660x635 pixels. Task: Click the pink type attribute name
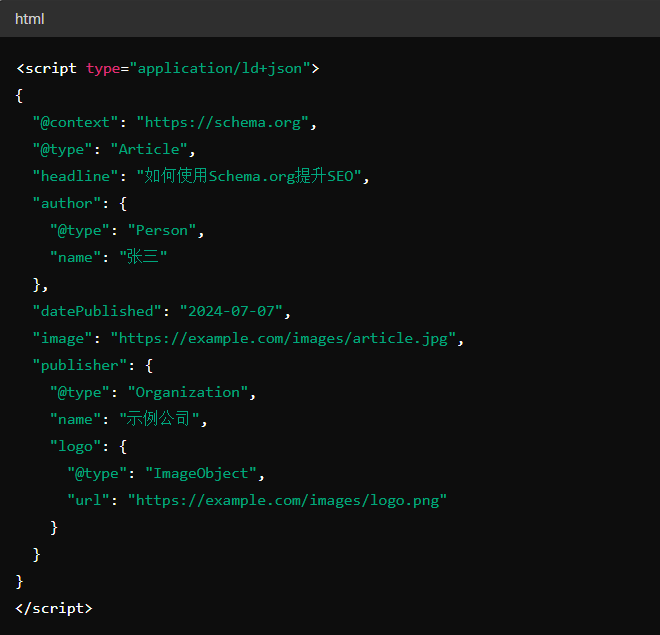coord(103,69)
